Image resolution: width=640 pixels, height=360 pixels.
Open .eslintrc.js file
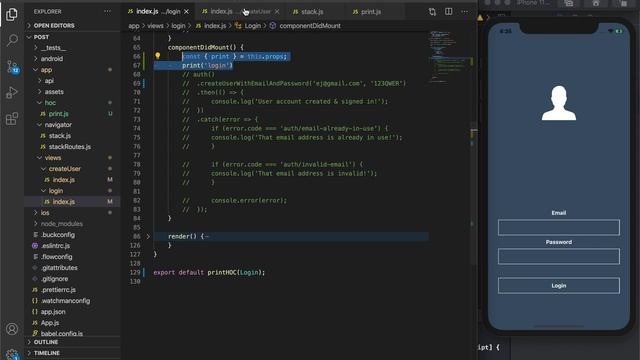56,246
